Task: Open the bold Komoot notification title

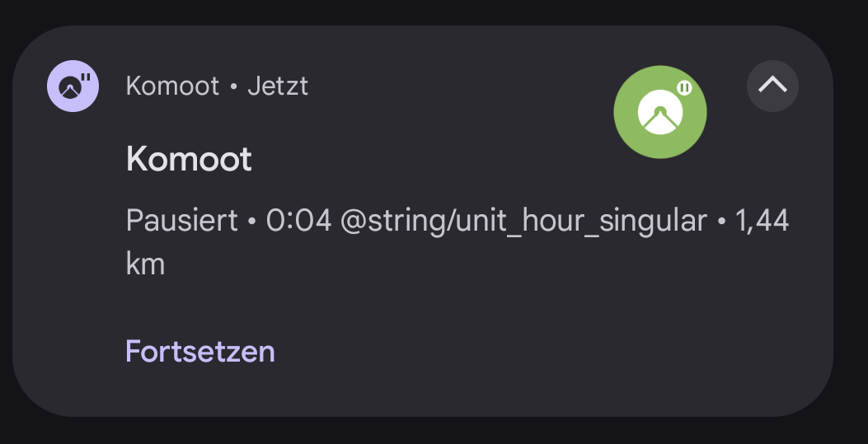Action: point(189,159)
